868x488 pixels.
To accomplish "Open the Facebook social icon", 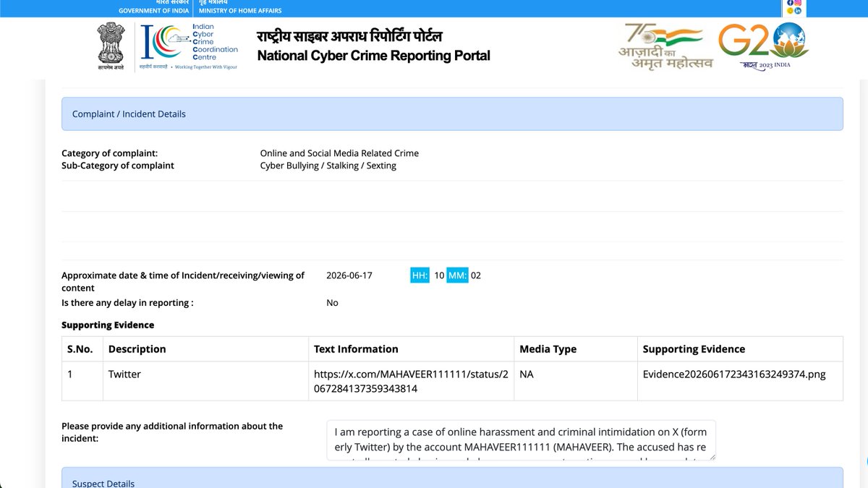I will pyautogui.click(x=791, y=3).
